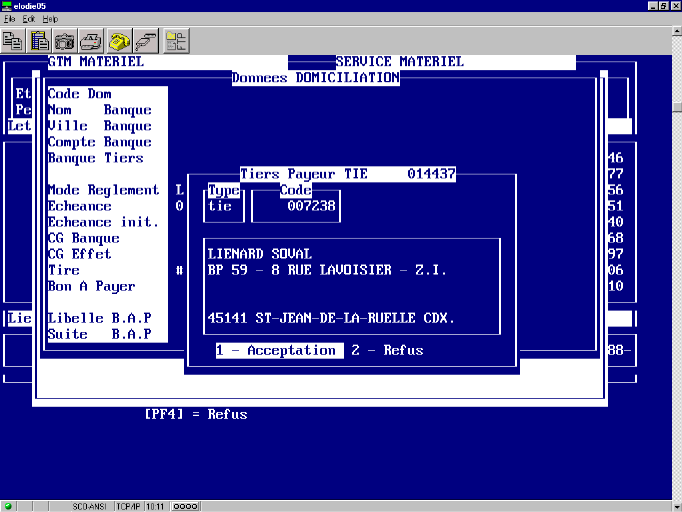The image size is (682, 512).
Task: Open the Help menu
Action: coord(50,19)
